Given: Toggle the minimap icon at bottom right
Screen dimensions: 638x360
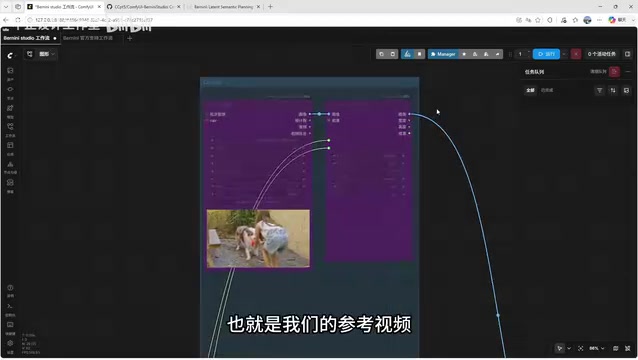Looking at the screenshot, I should 616,348.
